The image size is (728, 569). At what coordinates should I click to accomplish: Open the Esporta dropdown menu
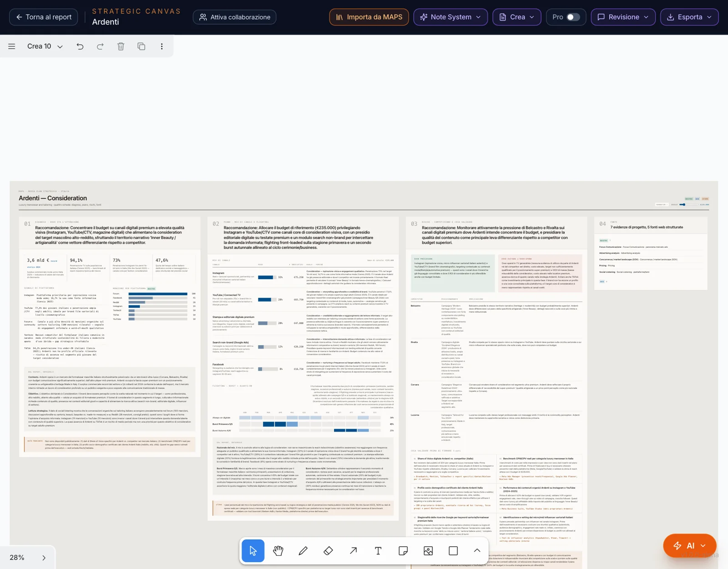pos(689,17)
